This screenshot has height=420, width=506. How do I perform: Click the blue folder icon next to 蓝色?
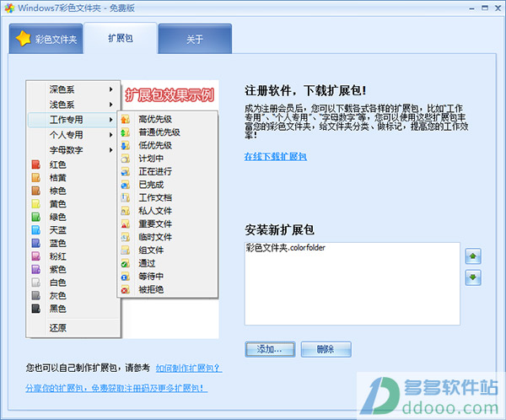(x=35, y=243)
